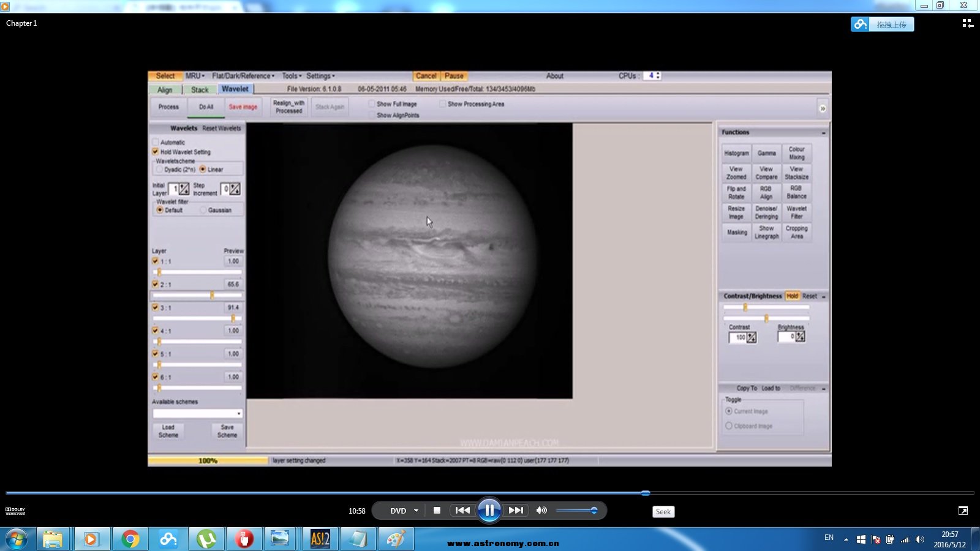
Task: Collapse the Contrast/Brightness panel
Action: (823, 296)
